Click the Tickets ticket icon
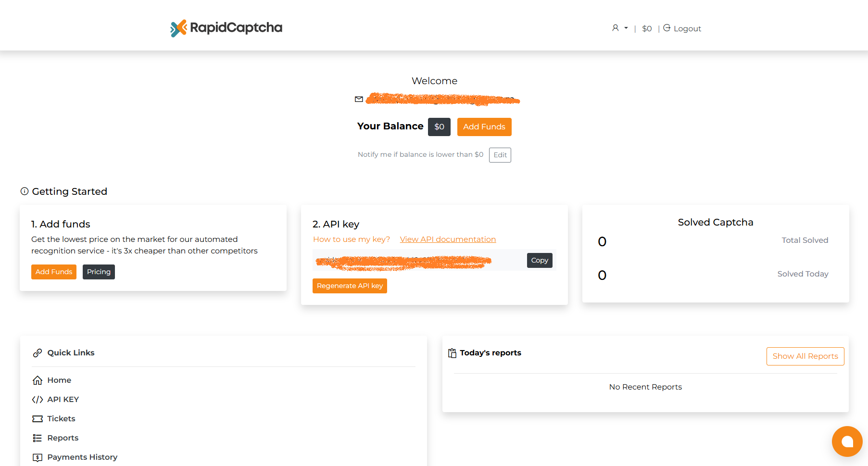Viewport: 868px width, 466px height. (38, 419)
